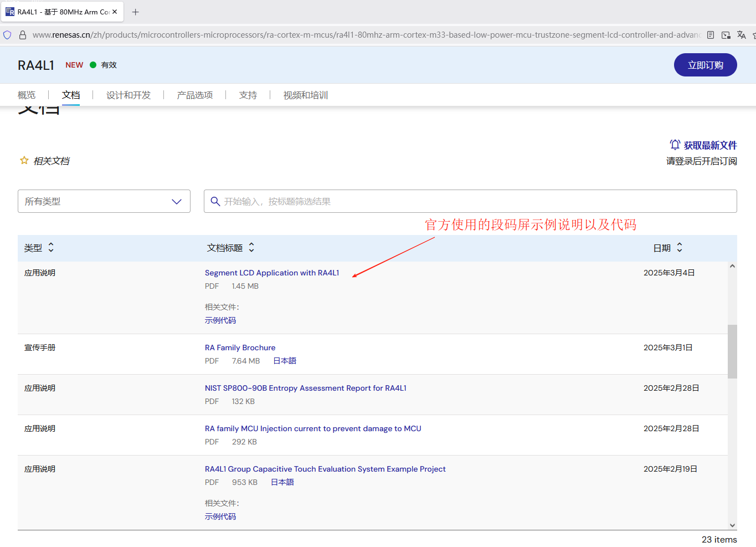756x547 pixels.
Task: Select the 文档 tab
Action: [71, 95]
